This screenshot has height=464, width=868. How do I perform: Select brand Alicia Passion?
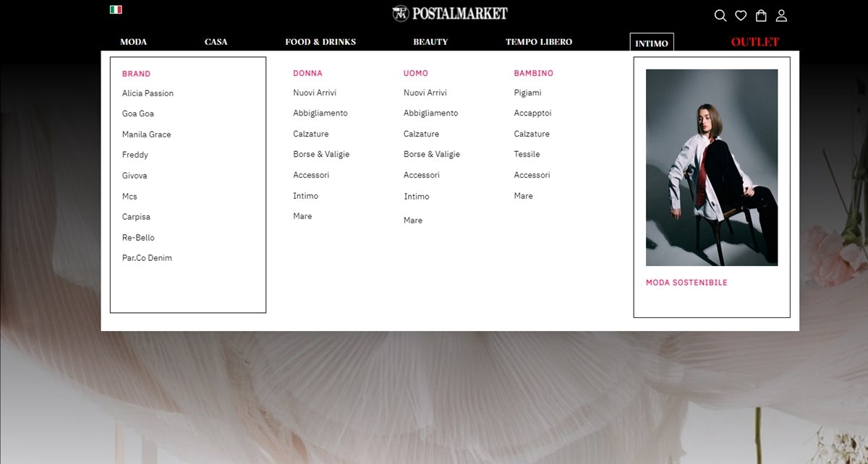148,93
